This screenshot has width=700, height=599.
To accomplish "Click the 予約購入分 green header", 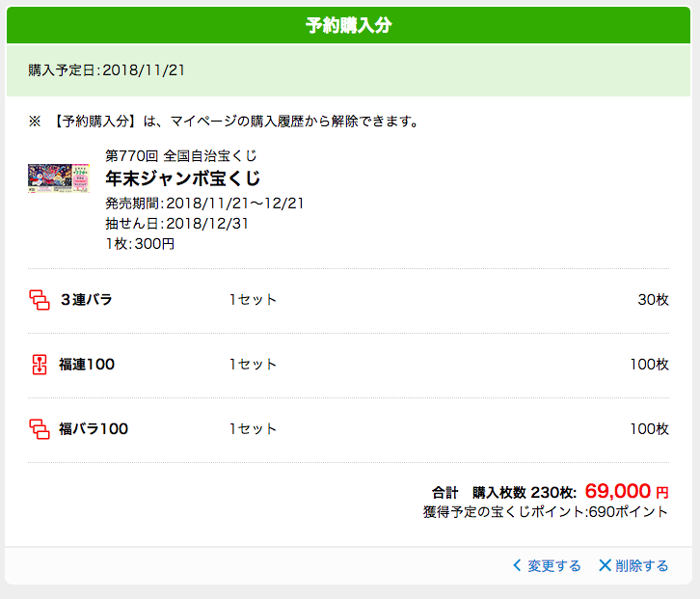I will coord(349,25).
